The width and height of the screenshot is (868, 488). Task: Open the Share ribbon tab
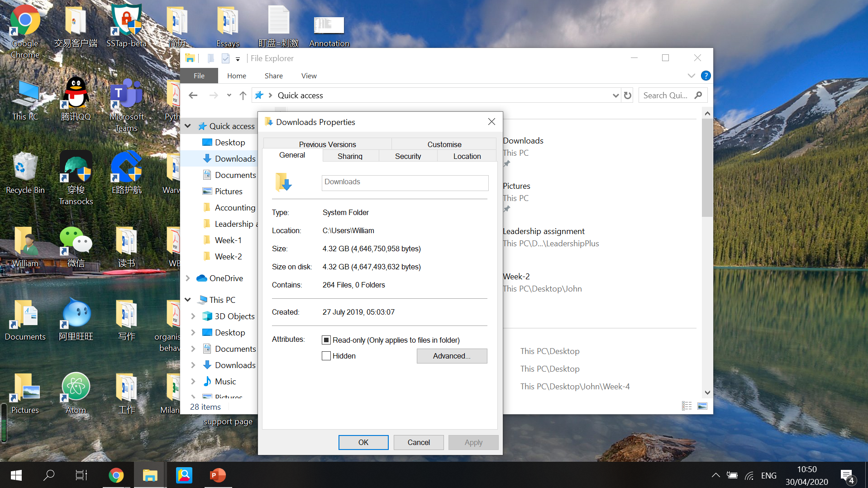pos(274,76)
